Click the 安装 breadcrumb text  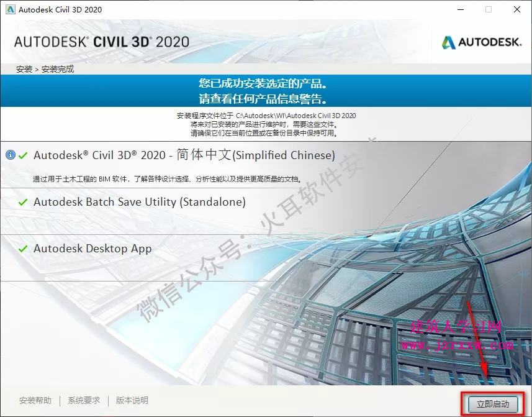click(24, 69)
